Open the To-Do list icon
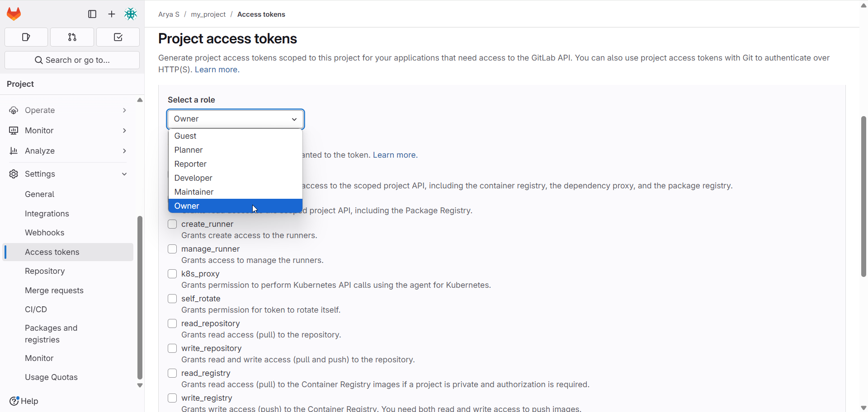This screenshot has width=868, height=412. click(118, 37)
